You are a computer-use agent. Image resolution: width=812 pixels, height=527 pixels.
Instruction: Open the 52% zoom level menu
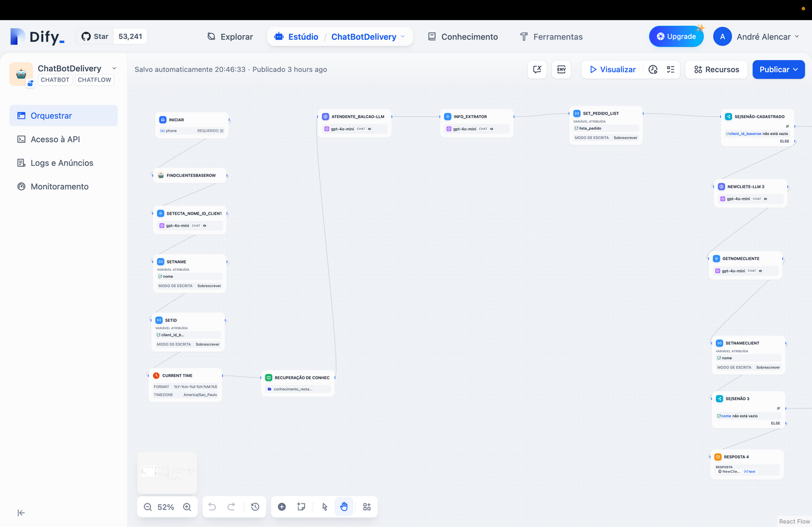tap(166, 507)
